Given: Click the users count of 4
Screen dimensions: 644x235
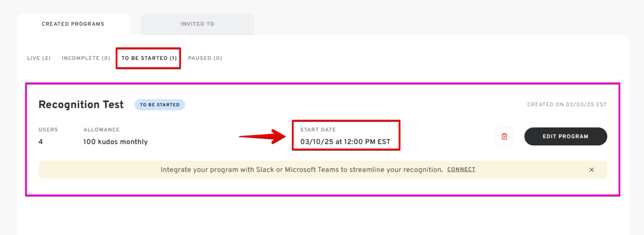Looking at the screenshot, I should [41, 142].
